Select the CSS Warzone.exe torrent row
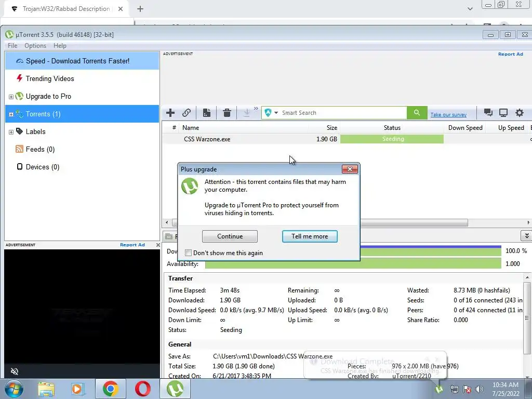This screenshot has height=399, width=532. 347,139
